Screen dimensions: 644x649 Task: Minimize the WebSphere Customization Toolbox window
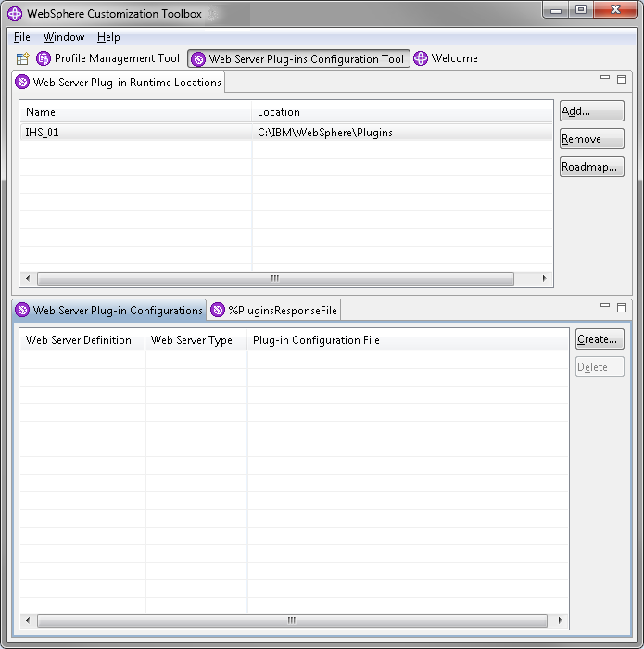coord(556,9)
